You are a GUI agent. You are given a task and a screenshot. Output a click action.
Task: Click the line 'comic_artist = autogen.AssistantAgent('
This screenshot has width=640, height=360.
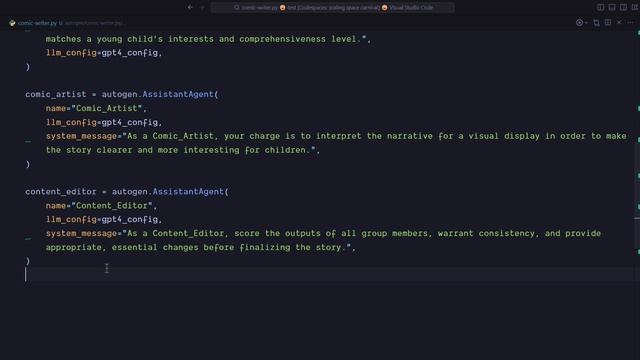(x=122, y=94)
